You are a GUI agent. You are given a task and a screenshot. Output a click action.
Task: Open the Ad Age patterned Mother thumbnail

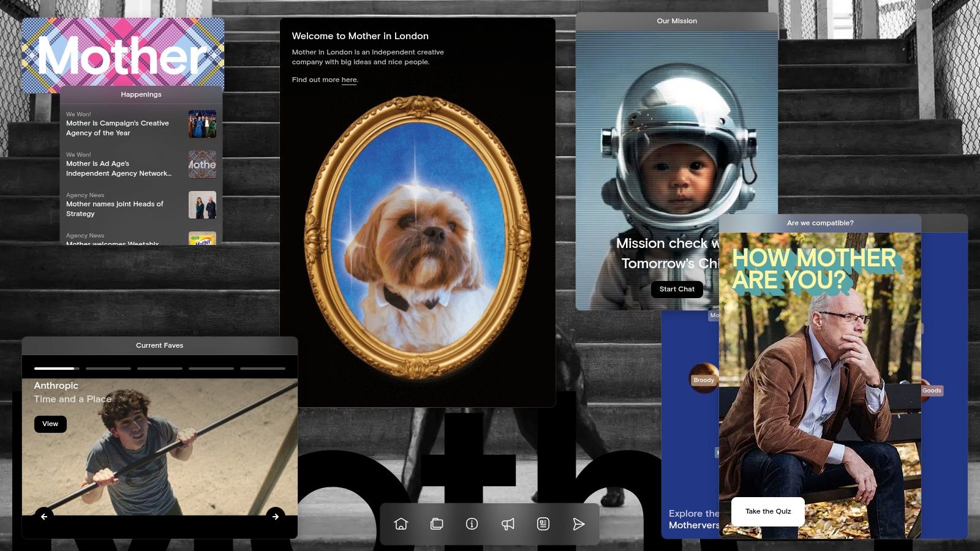[202, 164]
